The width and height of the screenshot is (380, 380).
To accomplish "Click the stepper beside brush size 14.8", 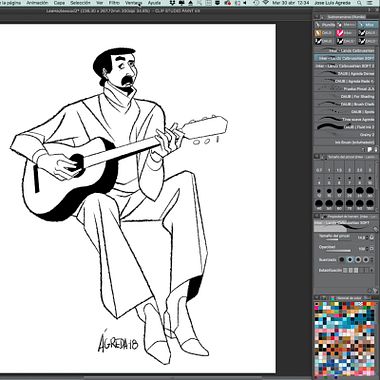I will coord(367,237).
